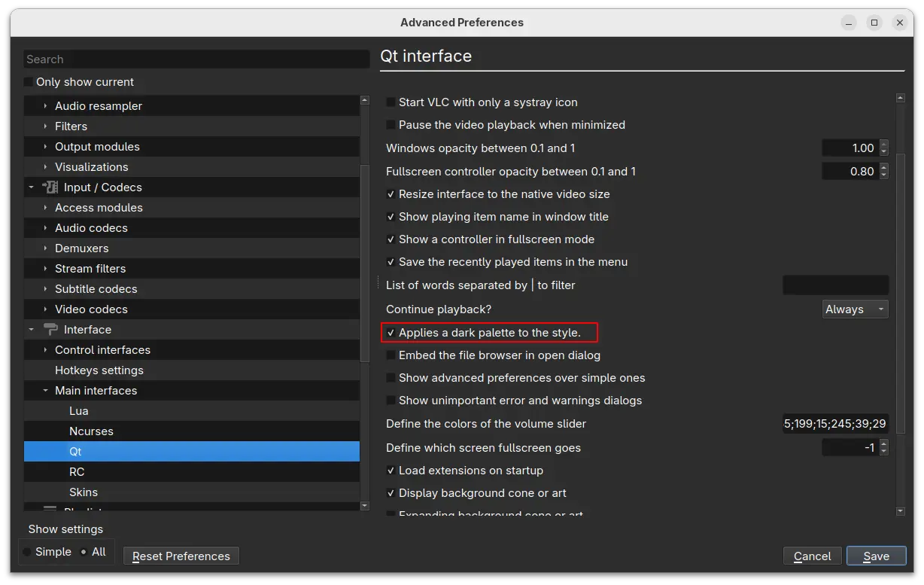The height and width of the screenshot is (585, 924).
Task: Expand the Demuxers node
Action: pos(45,248)
